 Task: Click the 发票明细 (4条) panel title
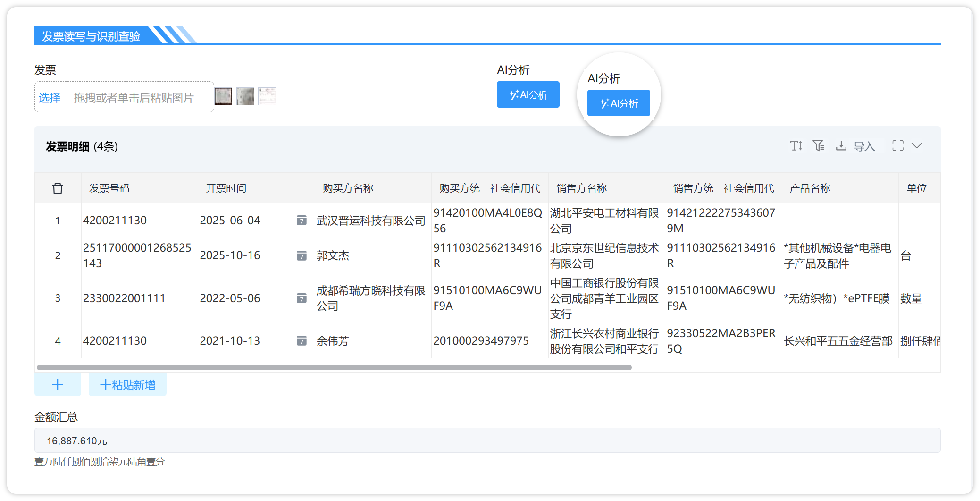tap(82, 146)
